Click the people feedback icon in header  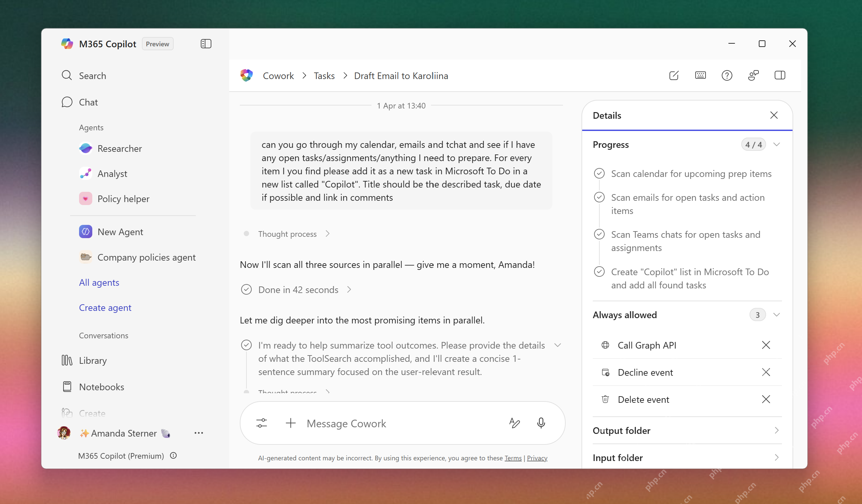753,75
